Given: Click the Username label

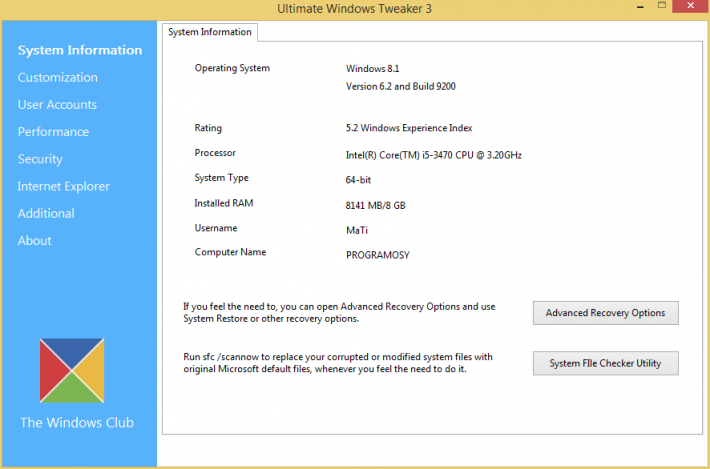Looking at the screenshot, I should (x=216, y=228).
